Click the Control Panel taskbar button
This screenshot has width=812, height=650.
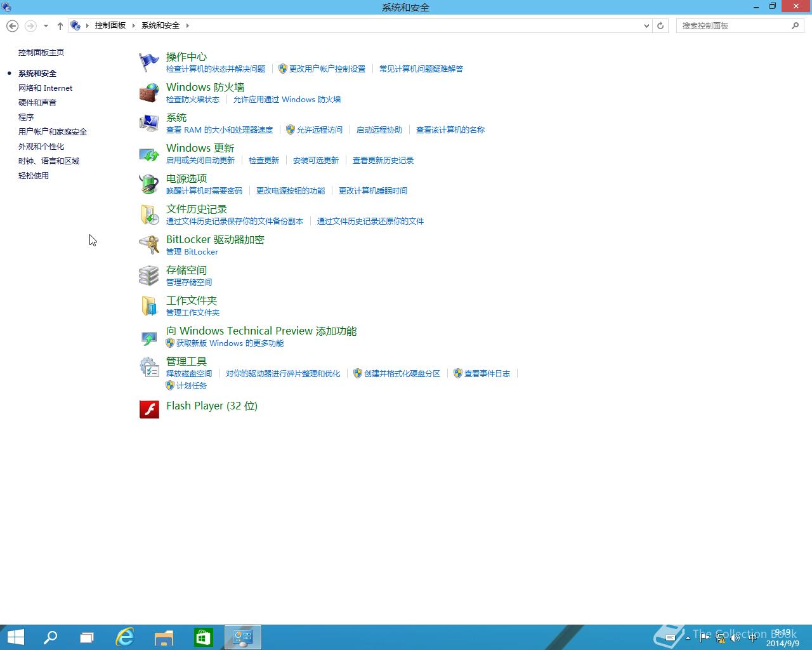(243, 637)
